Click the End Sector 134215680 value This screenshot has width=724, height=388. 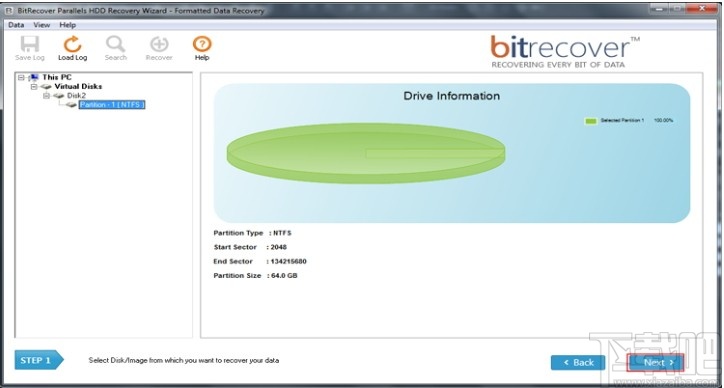[x=289, y=261]
